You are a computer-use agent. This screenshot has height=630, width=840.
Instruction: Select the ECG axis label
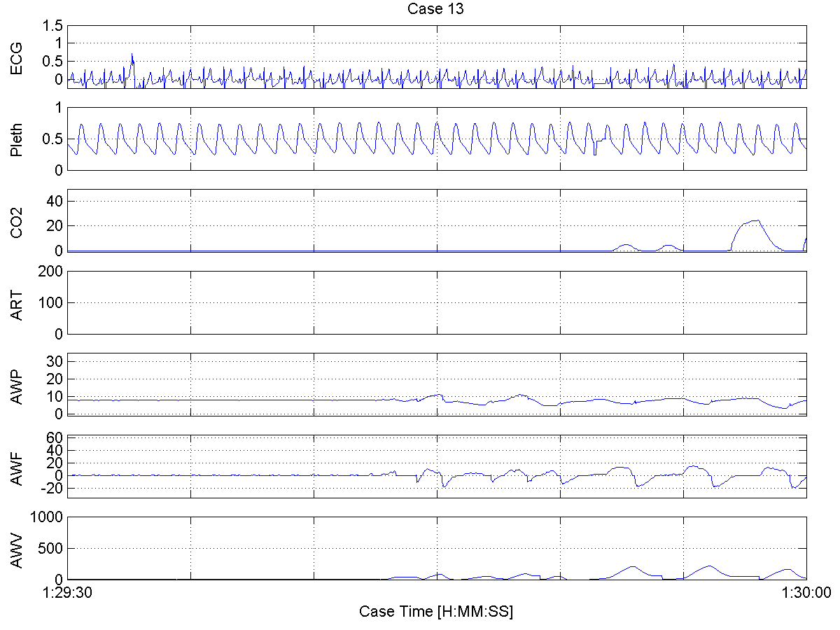tap(17, 58)
